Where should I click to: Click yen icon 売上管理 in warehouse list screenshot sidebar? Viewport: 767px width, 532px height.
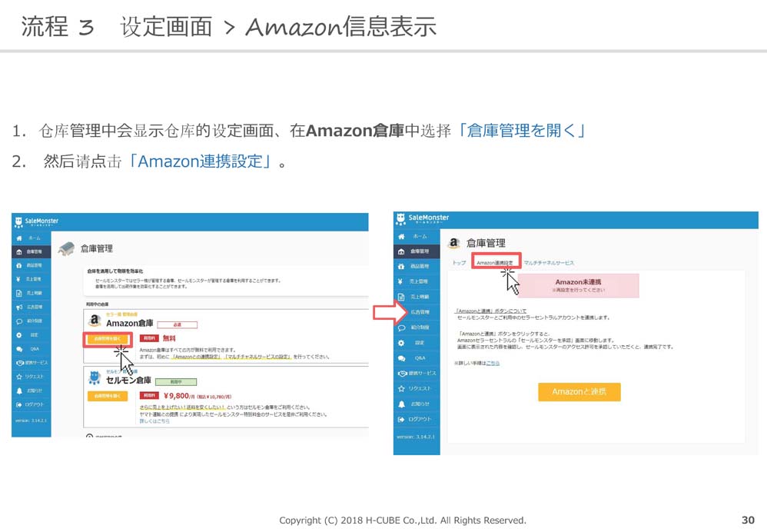[x=19, y=279]
